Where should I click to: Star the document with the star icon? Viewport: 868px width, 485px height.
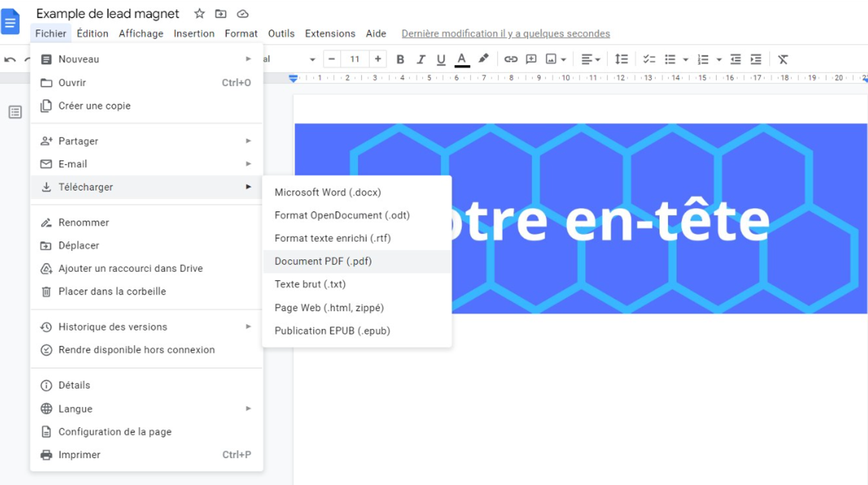click(x=199, y=14)
